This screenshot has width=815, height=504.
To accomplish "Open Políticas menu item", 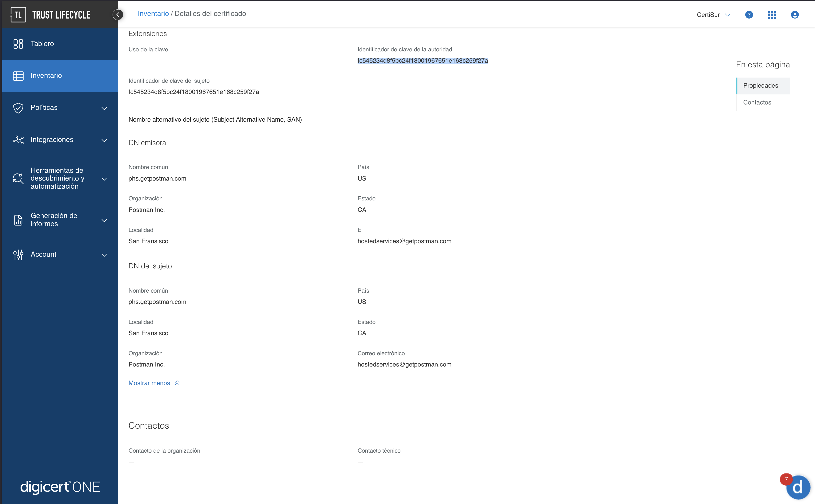I will [x=60, y=108].
